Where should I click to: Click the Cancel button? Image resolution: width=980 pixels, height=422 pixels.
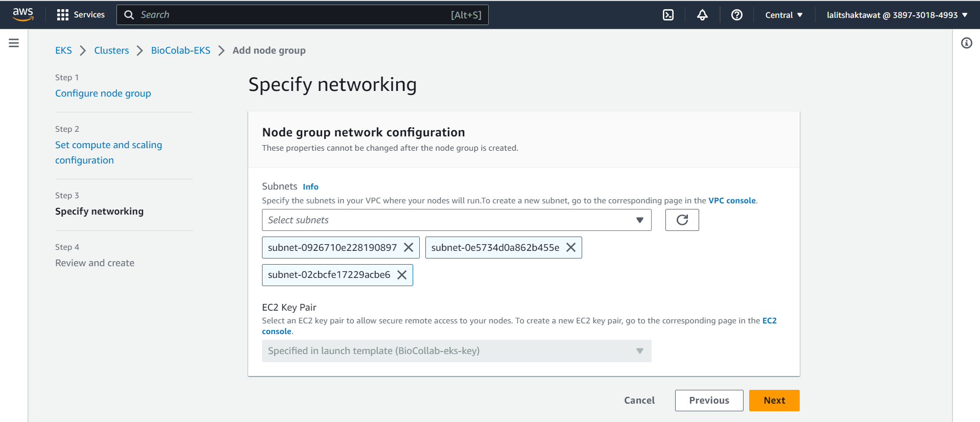pos(639,400)
